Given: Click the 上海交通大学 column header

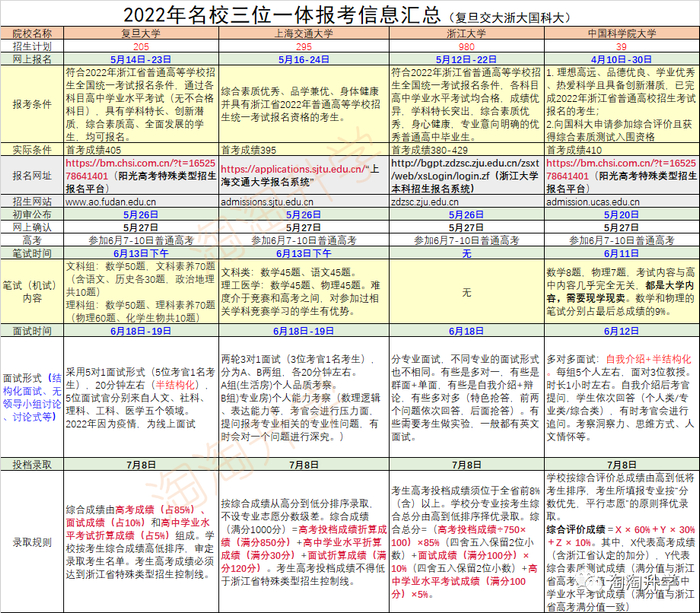Looking at the screenshot, I should (304, 33).
